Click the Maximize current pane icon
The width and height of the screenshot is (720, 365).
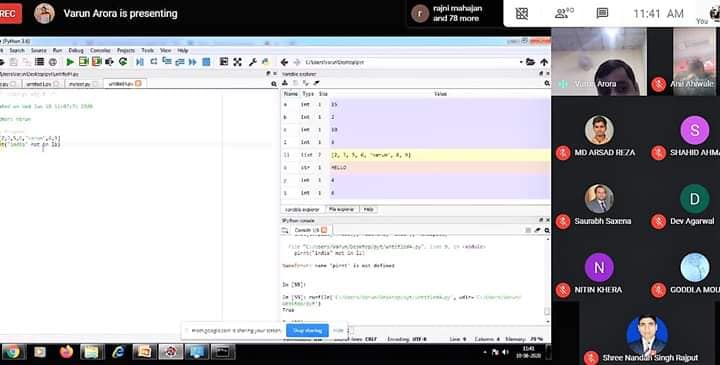pyautogui.click(x=237, y=62)
